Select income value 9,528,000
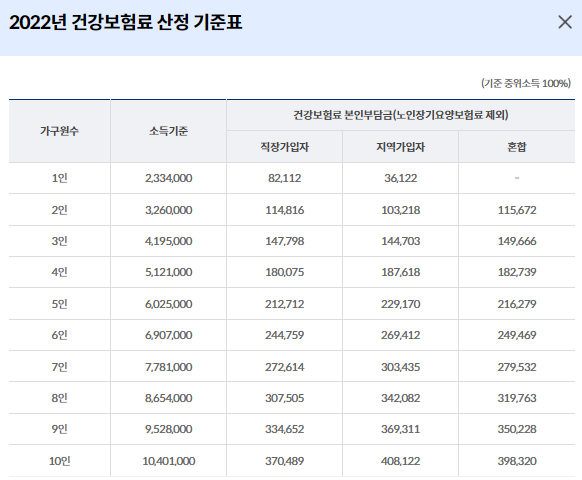582x480 pixels. coord(169,429)
